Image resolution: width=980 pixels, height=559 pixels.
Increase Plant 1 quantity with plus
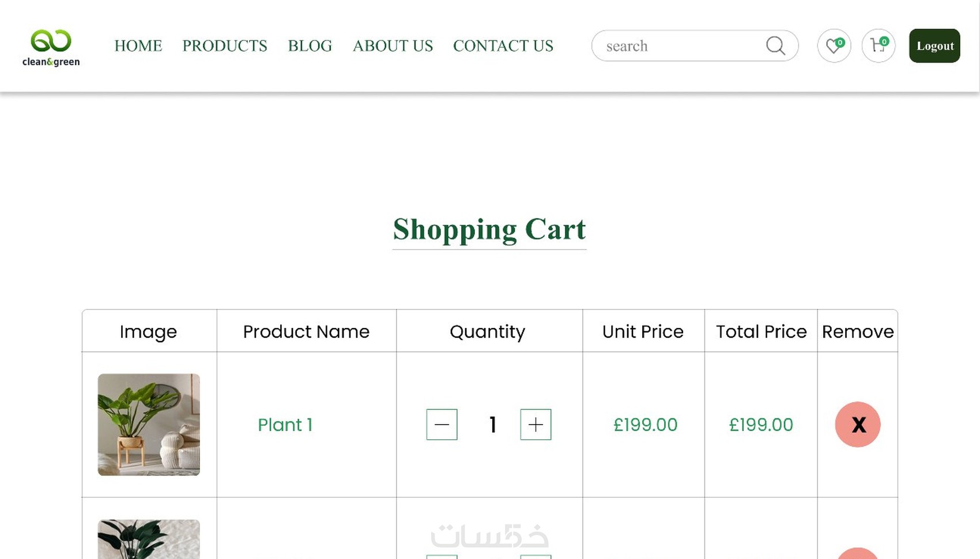click(x=536, y=425)
